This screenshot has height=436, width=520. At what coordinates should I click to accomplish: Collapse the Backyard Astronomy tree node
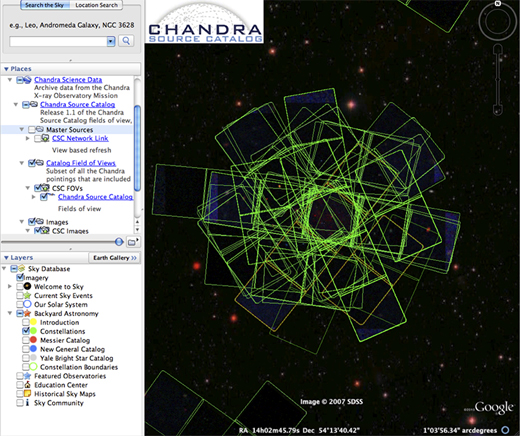(x=10, y=313)
